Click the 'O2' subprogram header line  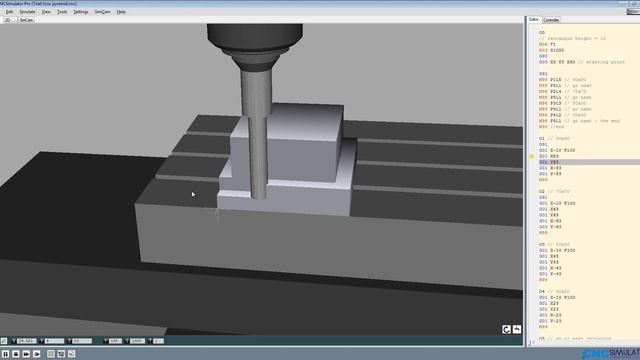point(553,191)
